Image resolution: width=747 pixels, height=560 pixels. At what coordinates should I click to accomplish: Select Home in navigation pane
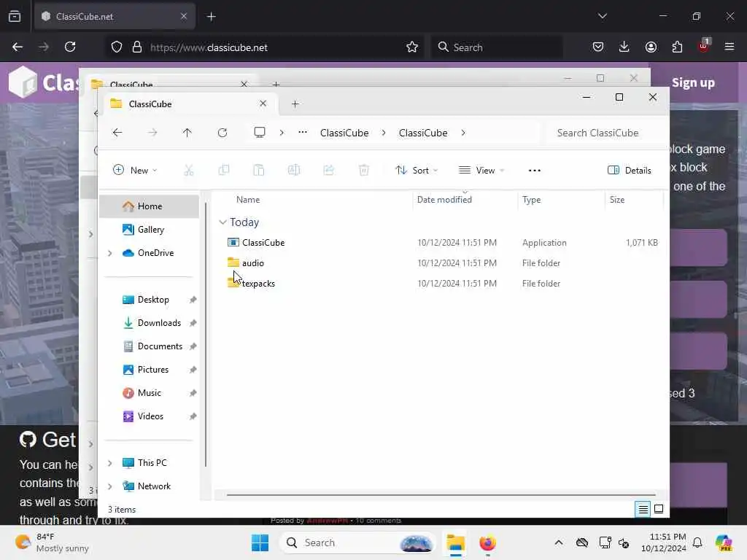click(x=149, y=206)
